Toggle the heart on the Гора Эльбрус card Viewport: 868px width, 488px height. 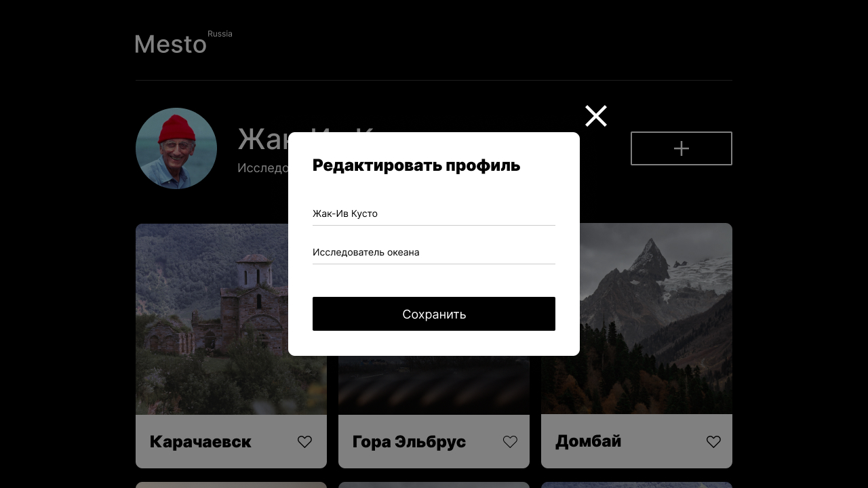(x=510, y=441)
